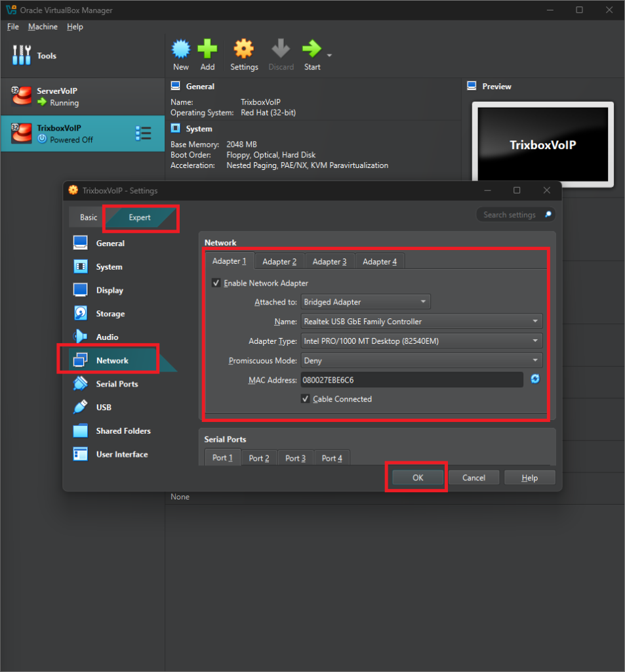Toggle Enable Network Adapter checkbox
Viewport: 625px width, 672px height.
click(216, 283)
